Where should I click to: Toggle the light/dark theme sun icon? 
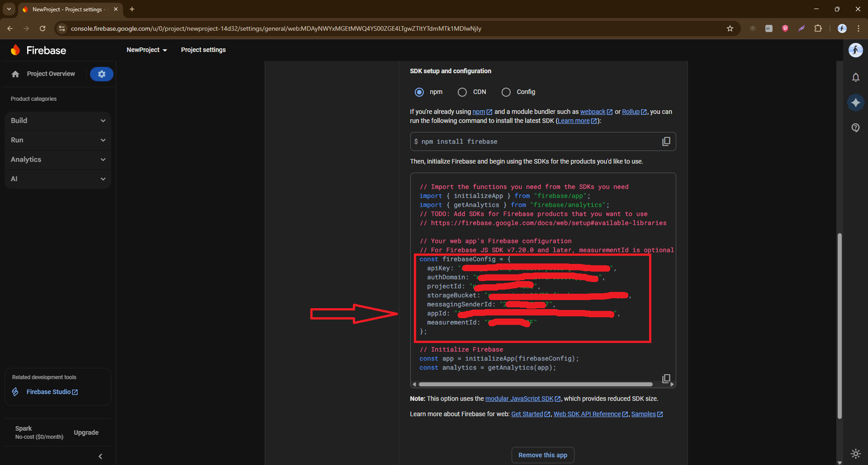click(855, 453)
